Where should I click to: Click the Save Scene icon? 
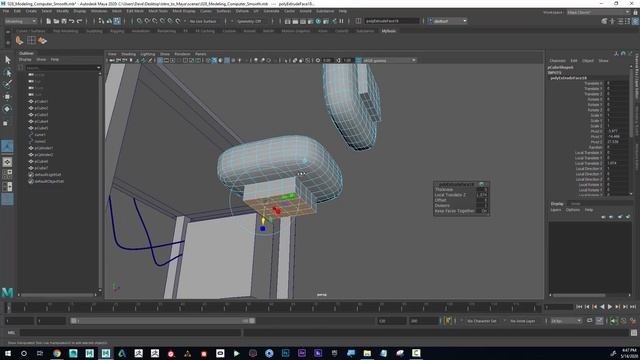click(x=64, y=21)
